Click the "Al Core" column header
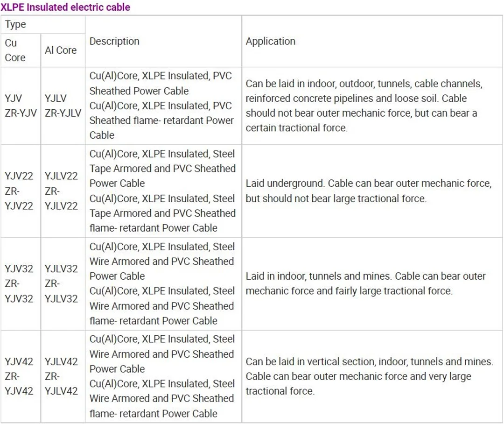Viewport: 504px width, 424px height. [x=61, y=50]
